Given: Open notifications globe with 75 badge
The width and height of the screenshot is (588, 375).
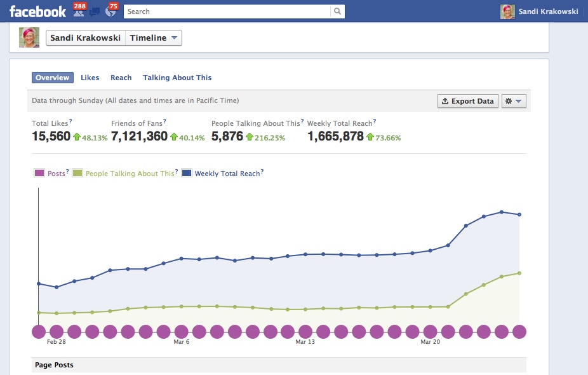Looking at the screenshot, I should pyautogui.click(x=110, y=11).
